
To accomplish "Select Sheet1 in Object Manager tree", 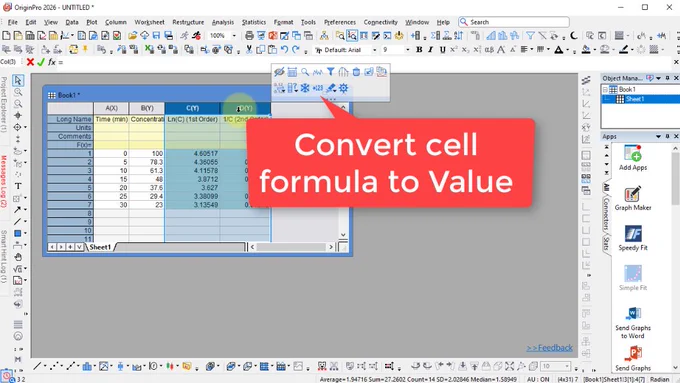I will click(634, 99).
